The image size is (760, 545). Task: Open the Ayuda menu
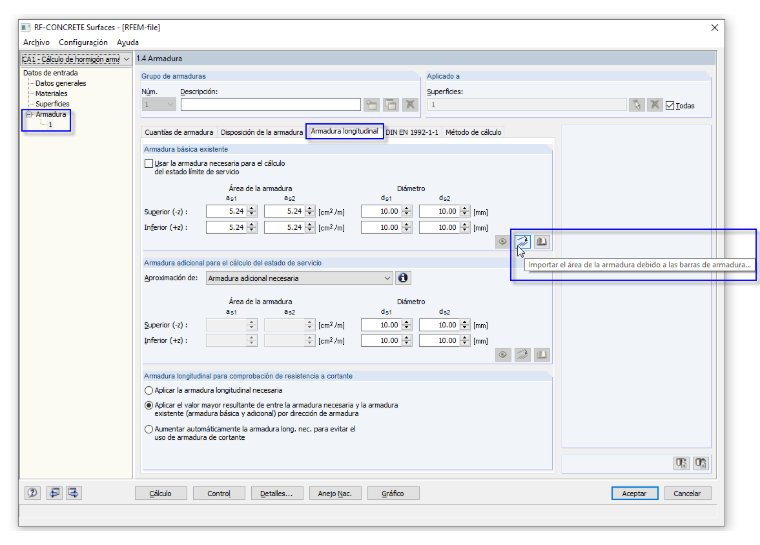click(127, 42)
